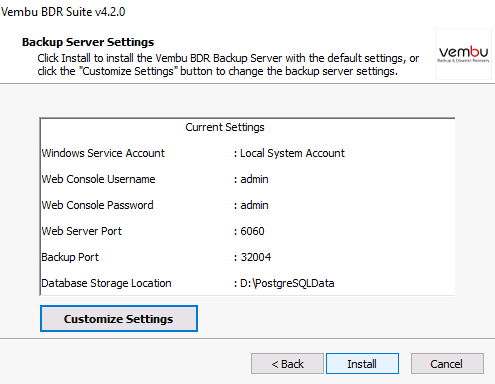Viewport: 495px width, 384px height.
Task: Click the Web Console Password label
Action: click(97, 205)
